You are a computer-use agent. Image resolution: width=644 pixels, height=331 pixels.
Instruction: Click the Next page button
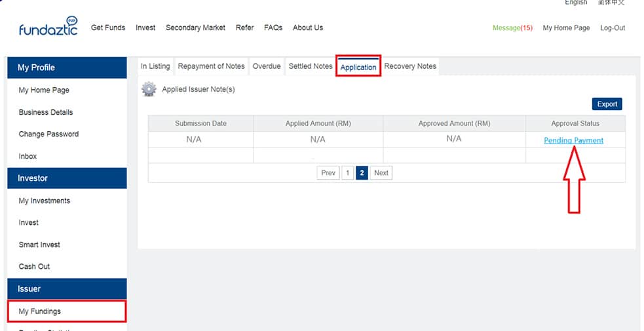(x=381, y=173)
